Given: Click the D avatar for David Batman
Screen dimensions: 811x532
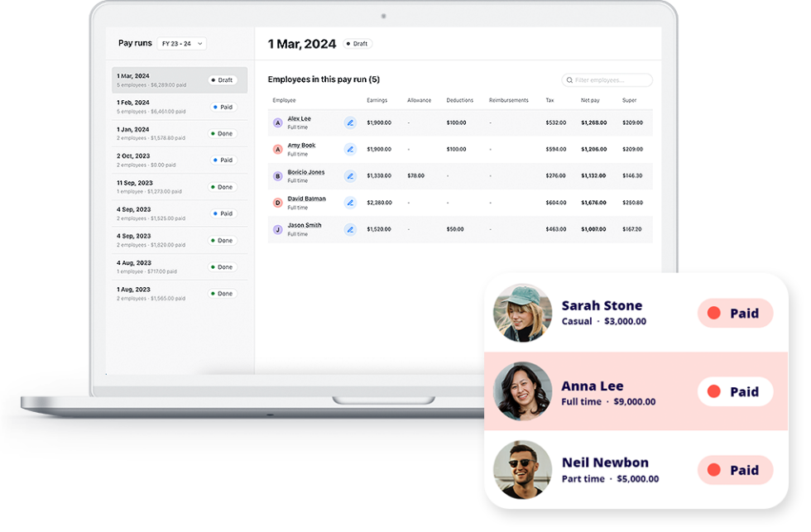Looking at the screenshot, I should (x=278, y=203).
